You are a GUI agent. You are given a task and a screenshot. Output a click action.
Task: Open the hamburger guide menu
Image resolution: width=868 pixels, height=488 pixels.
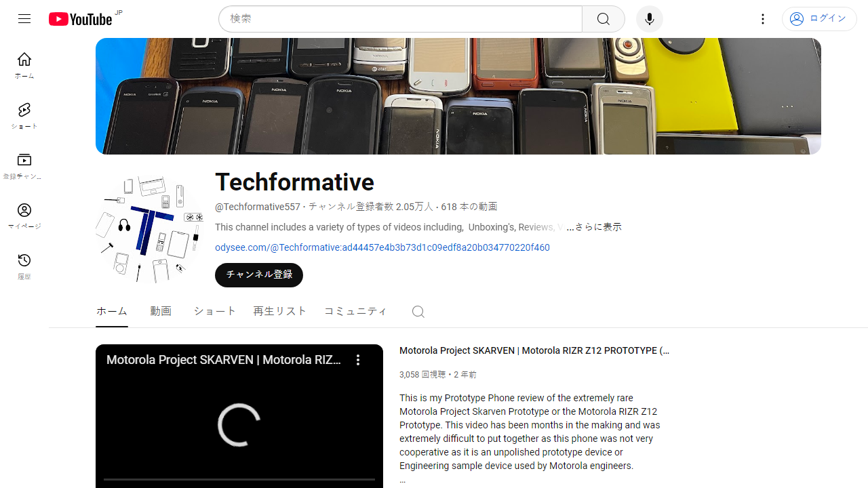tap(24, 19)
